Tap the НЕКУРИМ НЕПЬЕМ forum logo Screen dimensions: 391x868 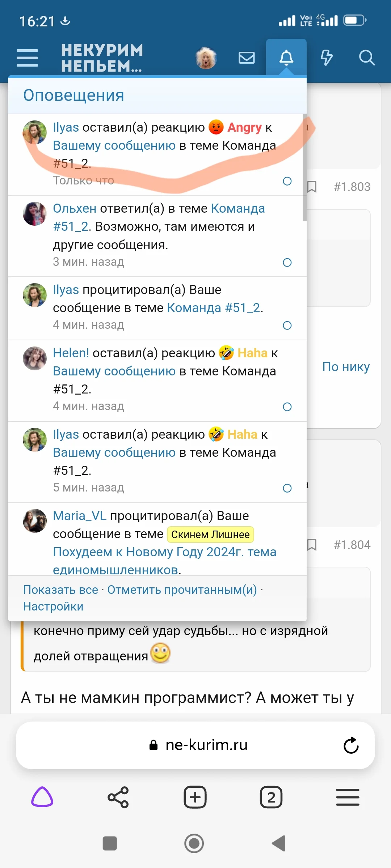coord(102,58)
